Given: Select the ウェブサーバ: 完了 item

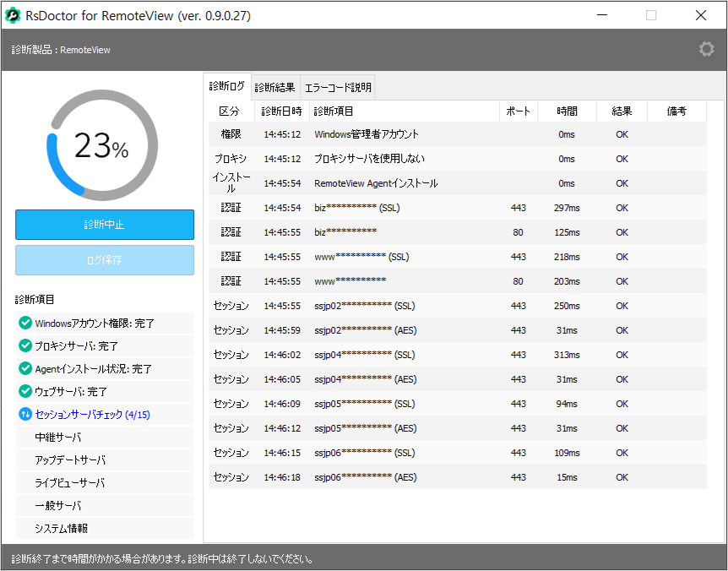Looking at the screenshot, I should [105, 391].
